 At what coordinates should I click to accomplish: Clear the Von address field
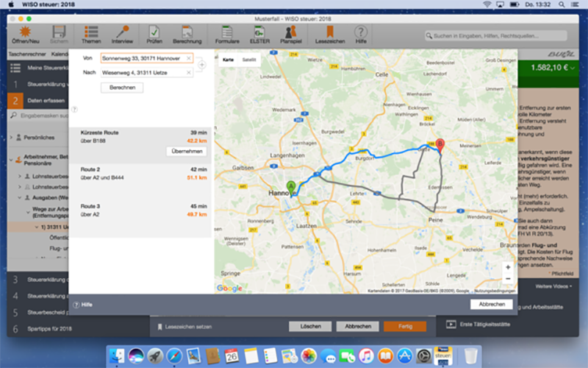[x=189, y=58]
